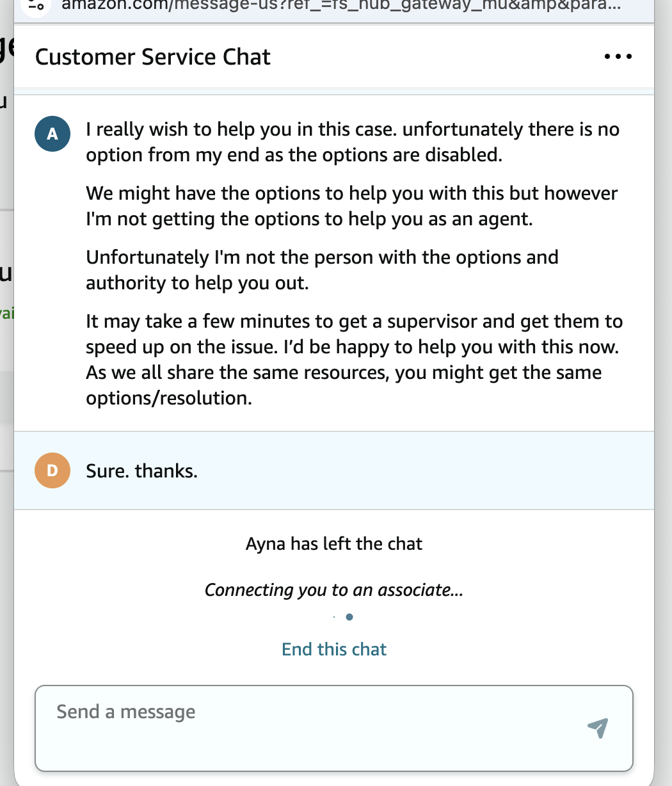Click the blue loading dot indicator
Image resolution: width=672 pixels, height=786 pixels.
(349, 617)
